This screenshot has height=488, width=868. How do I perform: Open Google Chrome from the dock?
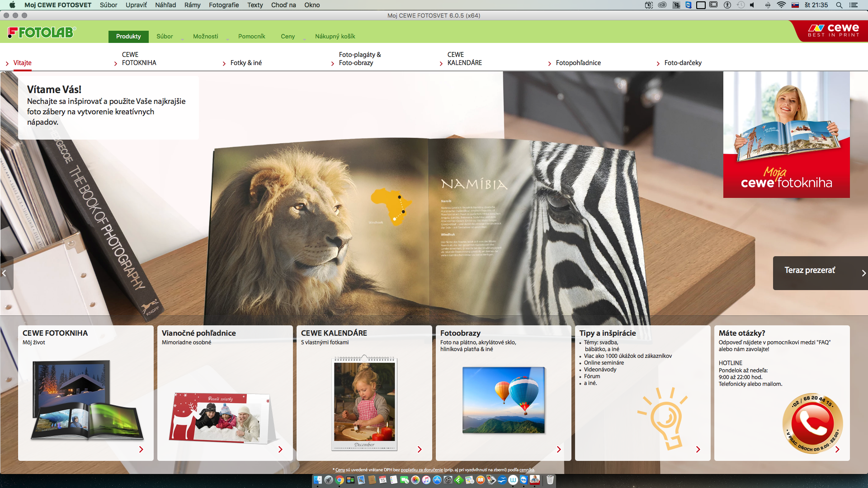pyautogui.click(x=340, y=480)
